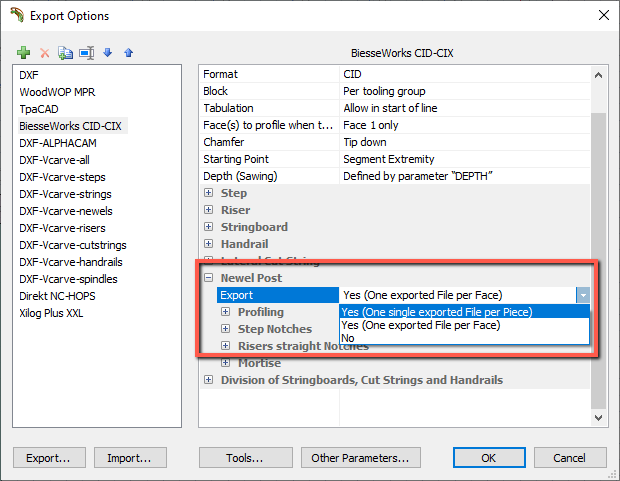Select WoodWOP MPR in the format list
Screen dimensions: 620x481
57,92
